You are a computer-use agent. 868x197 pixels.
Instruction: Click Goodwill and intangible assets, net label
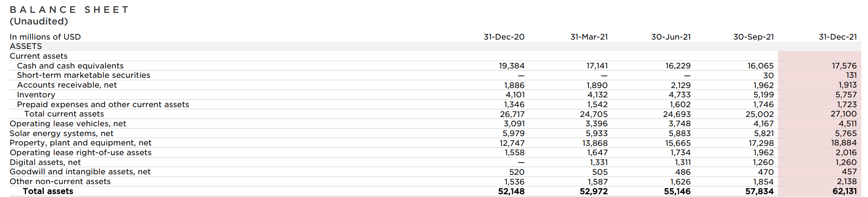80,172
